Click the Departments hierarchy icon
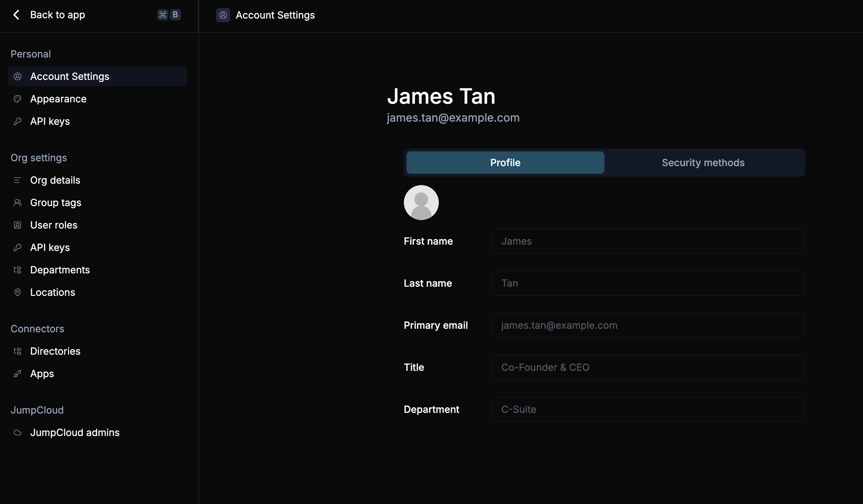The height and width of the screenshot is (504, 863). 18,270
